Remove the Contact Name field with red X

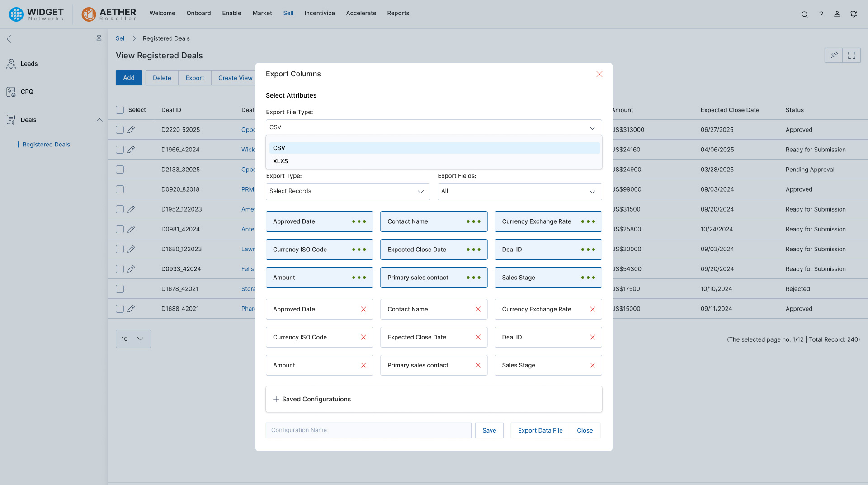478,309
